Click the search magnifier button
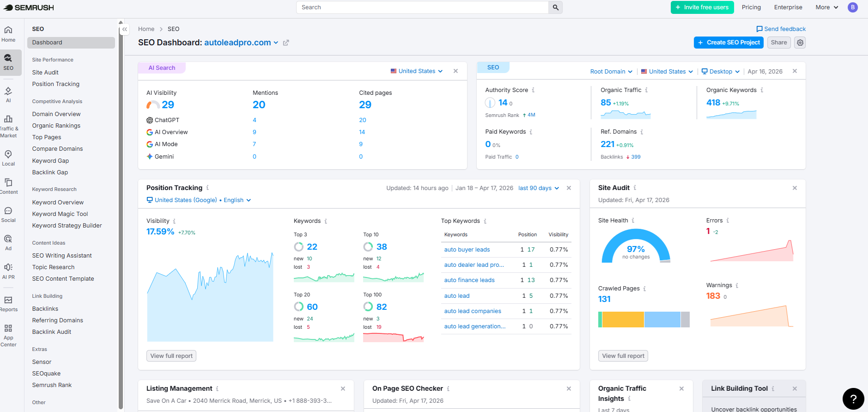868x412 pixels. click(x=555, y=7)
